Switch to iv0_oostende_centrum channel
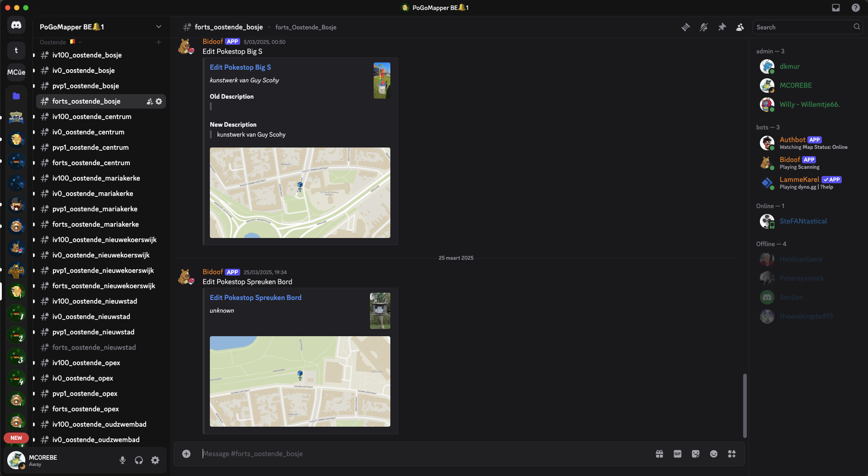868x476 pixels. [x=101, y=132]
